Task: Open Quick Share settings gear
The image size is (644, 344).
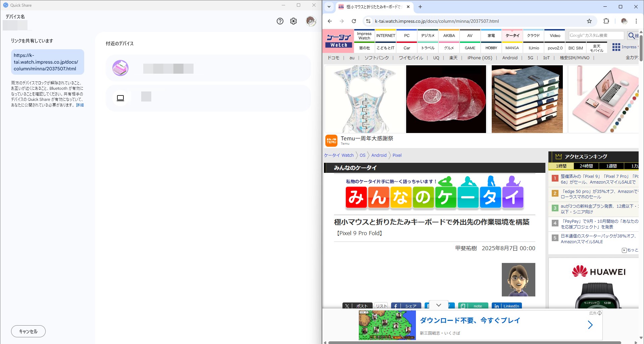Action: (x=293, y=21)
